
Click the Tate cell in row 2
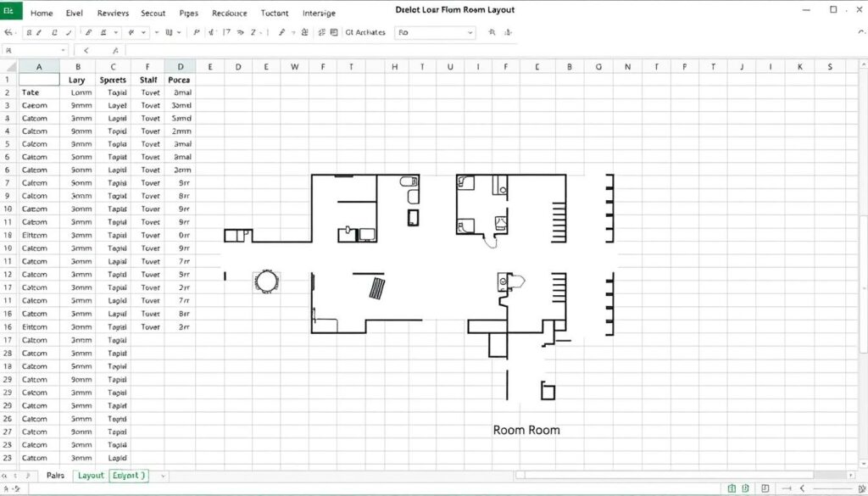click(39, 92)
